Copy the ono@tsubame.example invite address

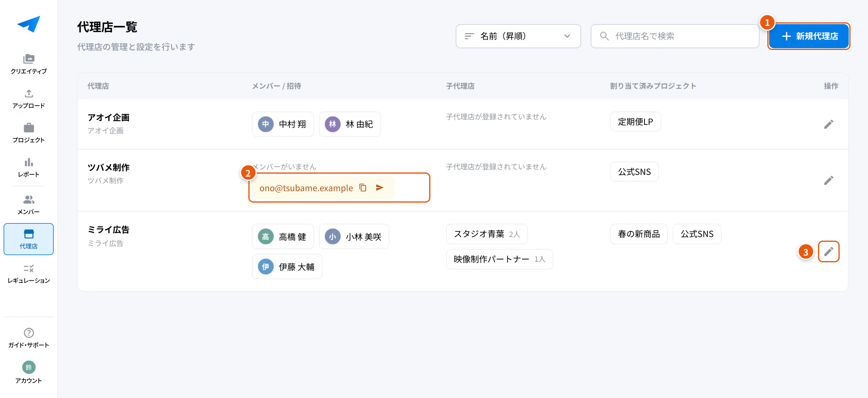pos(363,188)
